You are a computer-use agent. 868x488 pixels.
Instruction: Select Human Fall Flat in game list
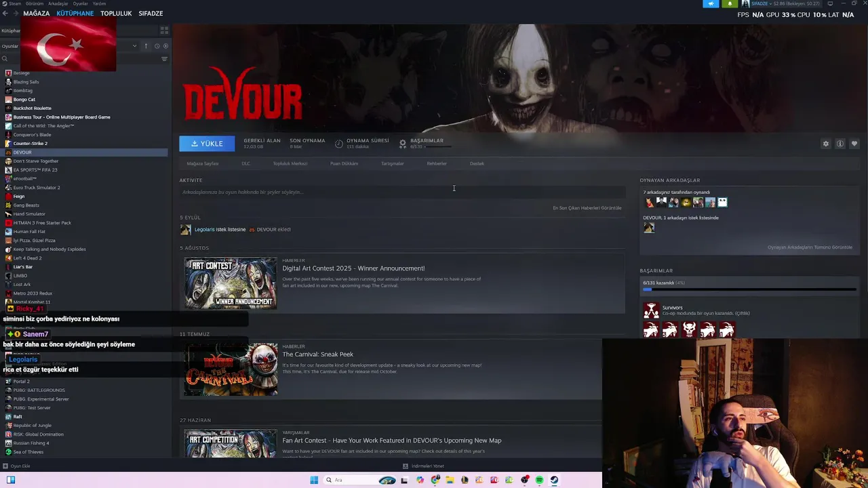29,232
